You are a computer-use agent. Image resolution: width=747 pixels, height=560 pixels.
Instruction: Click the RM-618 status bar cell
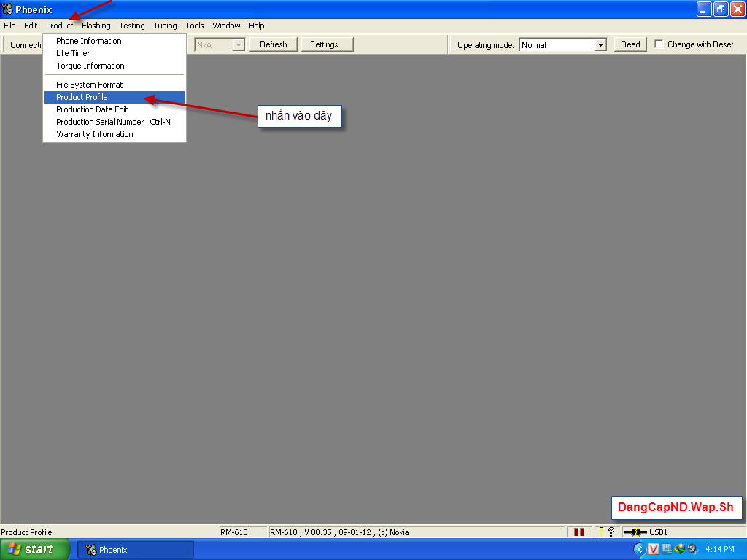242,532
